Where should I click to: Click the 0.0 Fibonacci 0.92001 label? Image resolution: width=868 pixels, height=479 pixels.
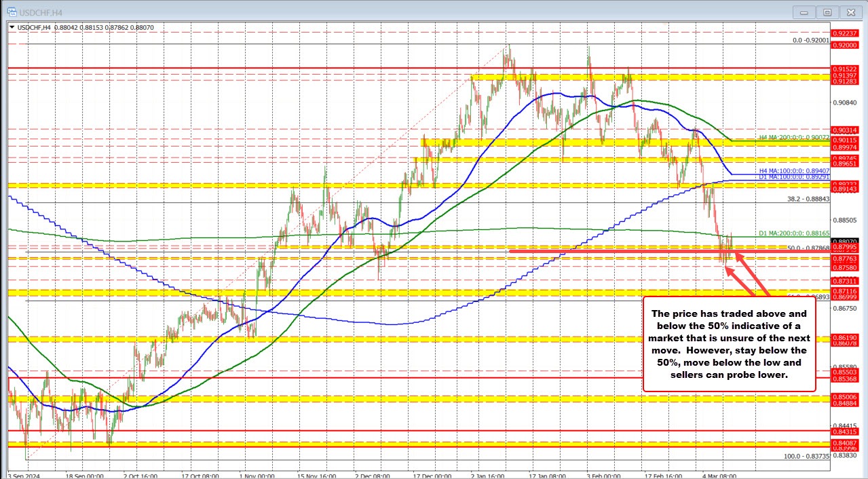[x=811, y=41]
